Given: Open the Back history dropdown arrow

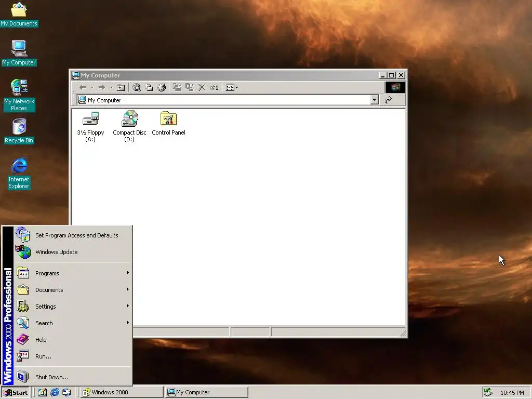Looking at the screenshot, I should tap(92, 87).
